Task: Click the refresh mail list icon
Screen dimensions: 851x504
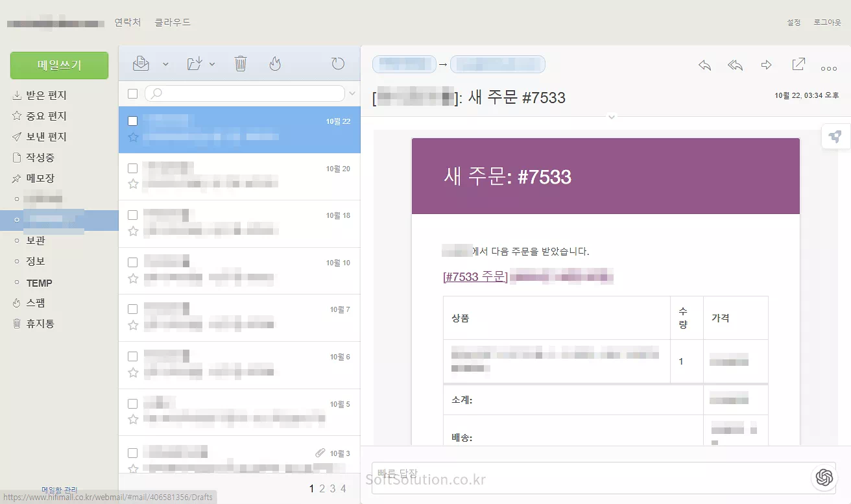Action: pyautogui.click(x=338, y=64)
